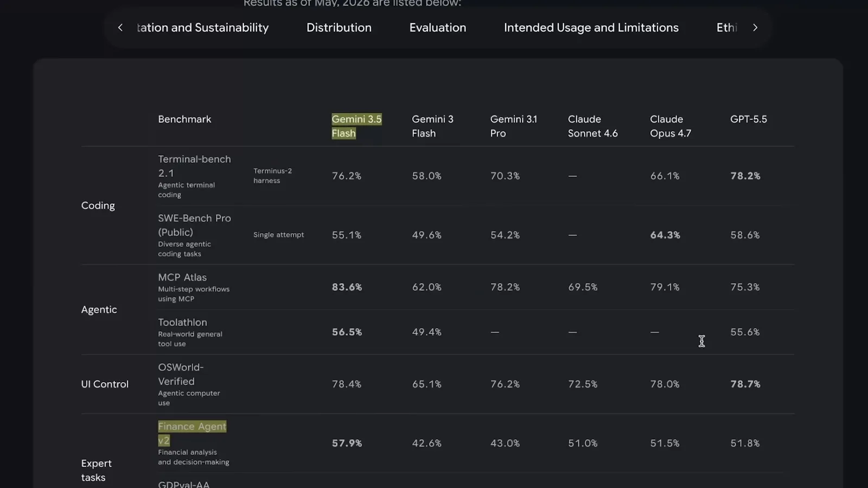Click the 72.5% Claude Sonnet OSWorld value
This screenshot has width=868, height=488.
583,384
